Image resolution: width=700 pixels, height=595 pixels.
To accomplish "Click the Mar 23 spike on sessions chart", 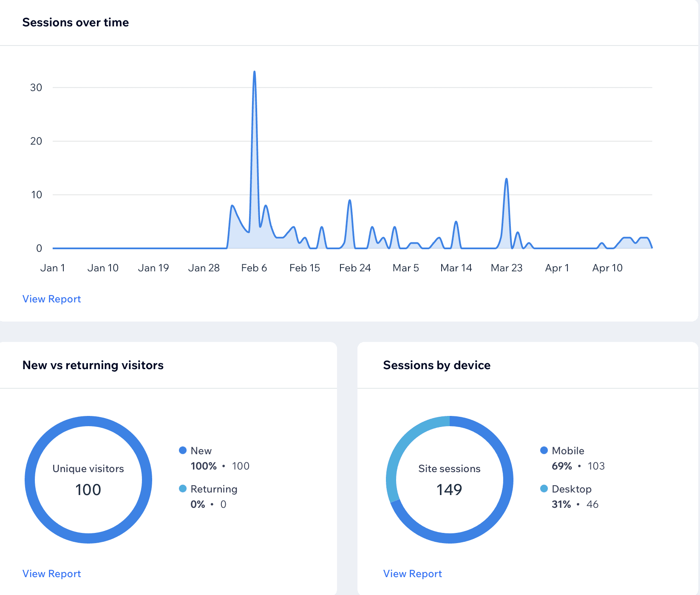I will point(506,179).
